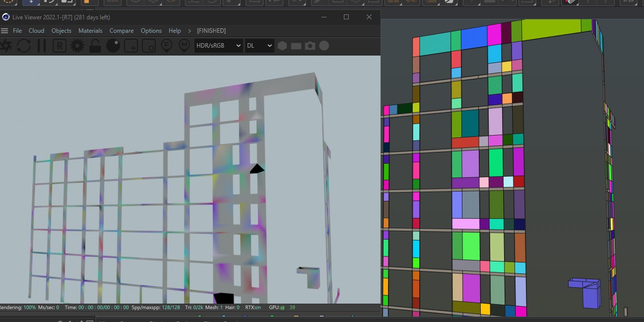
Task: Toggle the focus picker 'F' pin
Action: [167, 46]
